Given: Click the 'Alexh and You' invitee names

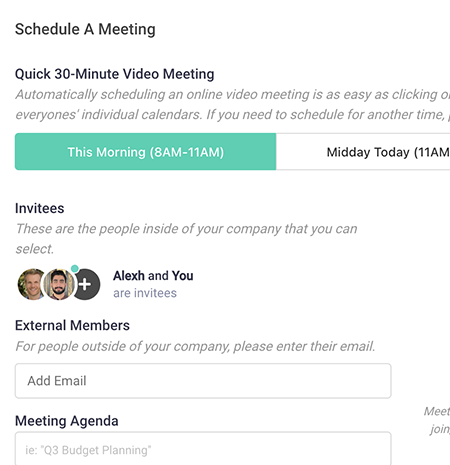Looking at the screenshot, I should point(153,276).
